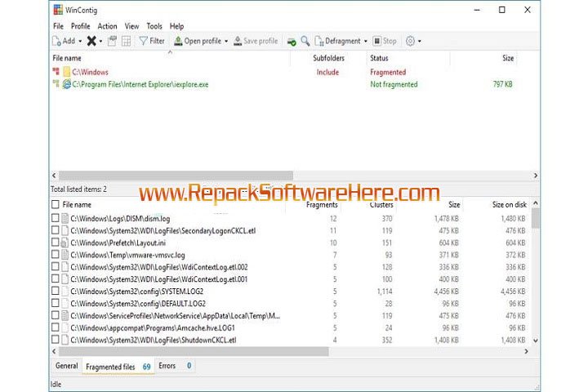The height and width of the screenshot is (392, 588).
Task: Click the magnifier Analyze icon
Action: (x=305, y=41)
